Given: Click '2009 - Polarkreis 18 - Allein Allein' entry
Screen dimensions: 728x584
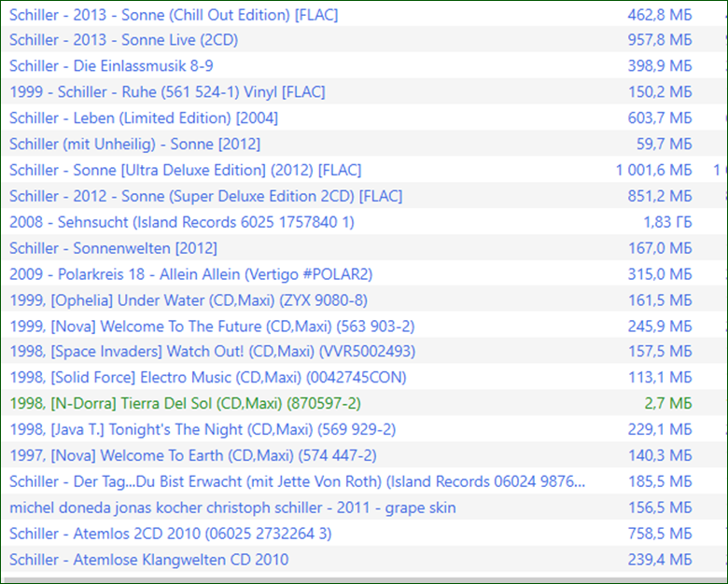Looking at the screenshot, I should pyautogui.click(x=190, y=274).
